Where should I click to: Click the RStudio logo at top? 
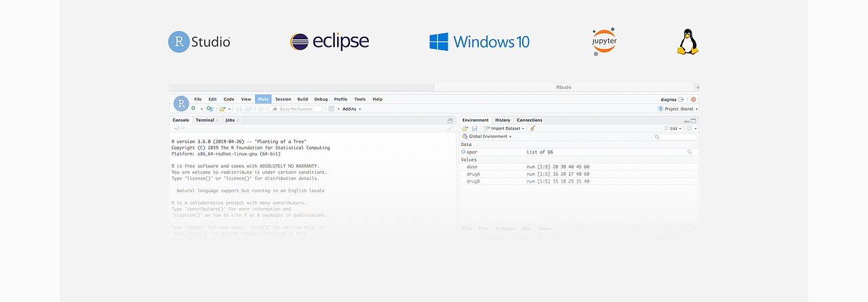tap(199, 41)
